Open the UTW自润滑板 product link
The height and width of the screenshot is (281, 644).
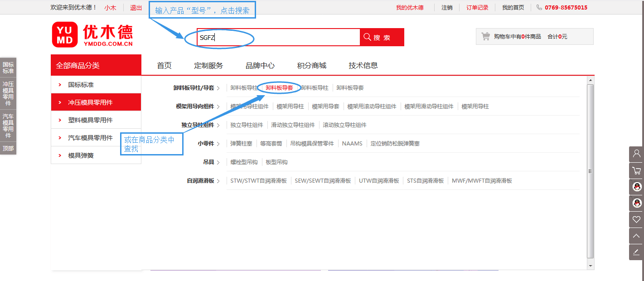(x=379, y=181)
